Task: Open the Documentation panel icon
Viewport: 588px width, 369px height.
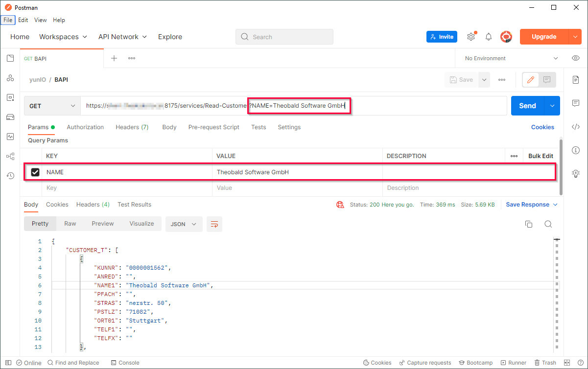Action: tap(576, 80)
